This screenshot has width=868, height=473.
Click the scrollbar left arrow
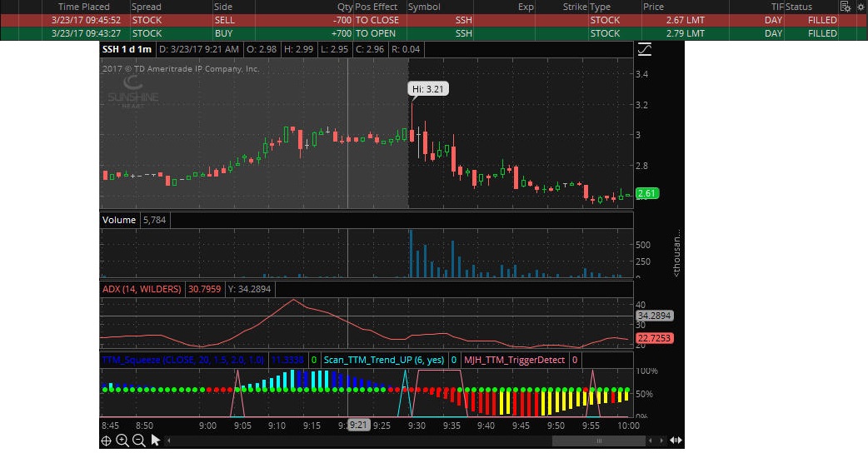(170, 441)
